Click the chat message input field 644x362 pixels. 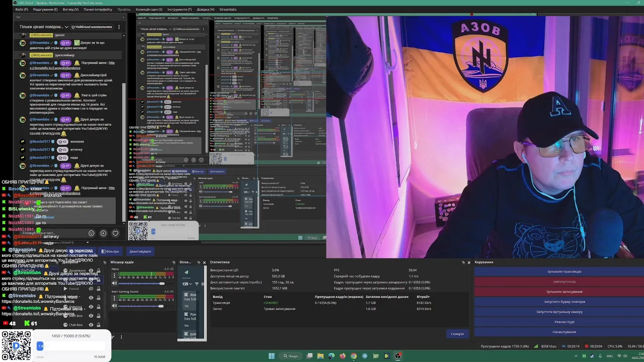coord(53,233)
